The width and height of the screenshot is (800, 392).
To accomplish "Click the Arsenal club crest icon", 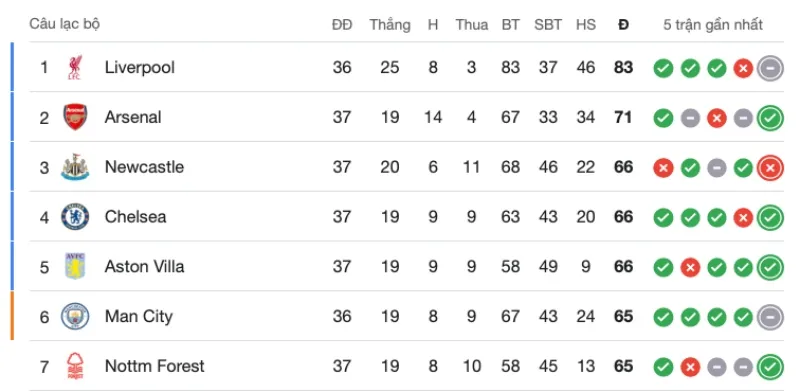I will 75,117.
